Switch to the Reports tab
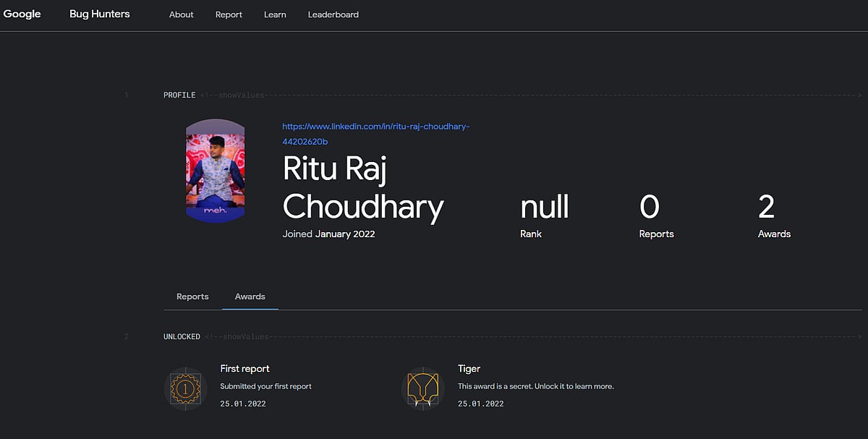 pyautogui.click(x=192, y=297)
